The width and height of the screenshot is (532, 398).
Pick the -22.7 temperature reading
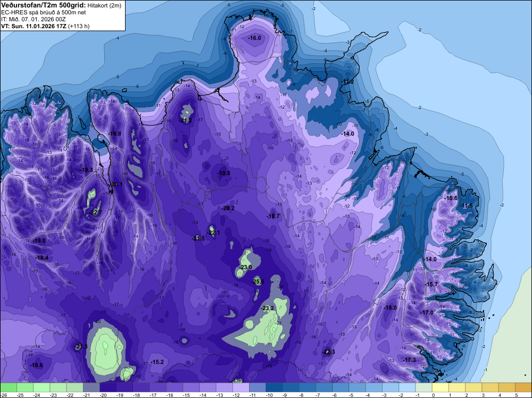click(x=95, y=213)
